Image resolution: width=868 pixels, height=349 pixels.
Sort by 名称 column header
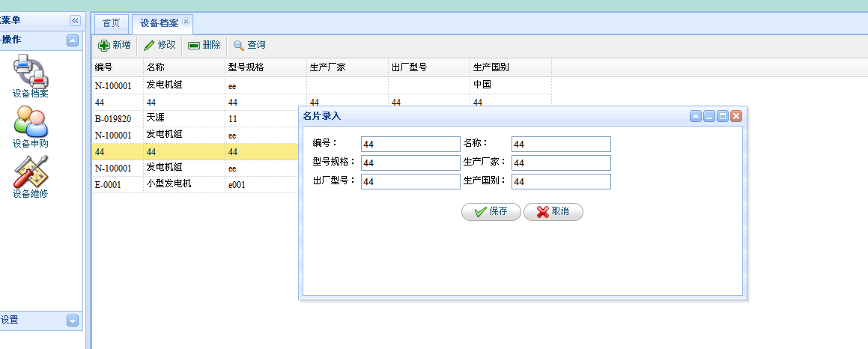(x=184, y=67)
